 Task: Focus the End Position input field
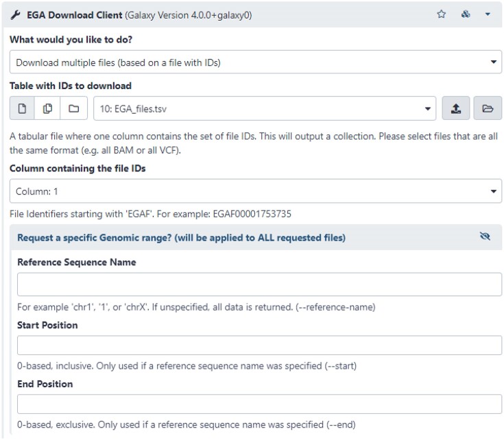(x=259, y=404)
